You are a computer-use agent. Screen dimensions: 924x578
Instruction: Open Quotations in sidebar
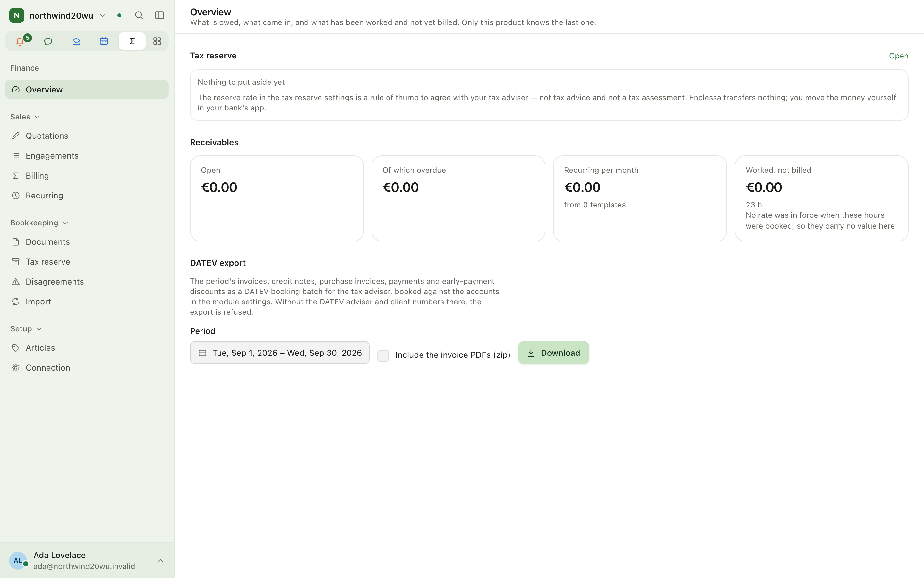[87, 136]
